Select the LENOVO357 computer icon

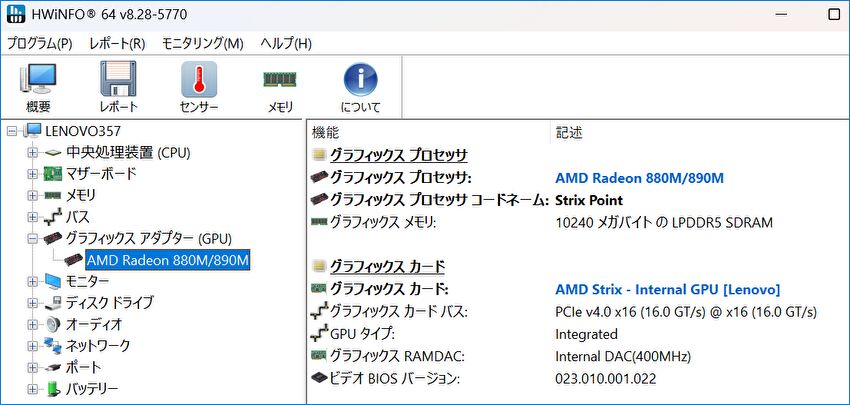click(x=32, y=131)
